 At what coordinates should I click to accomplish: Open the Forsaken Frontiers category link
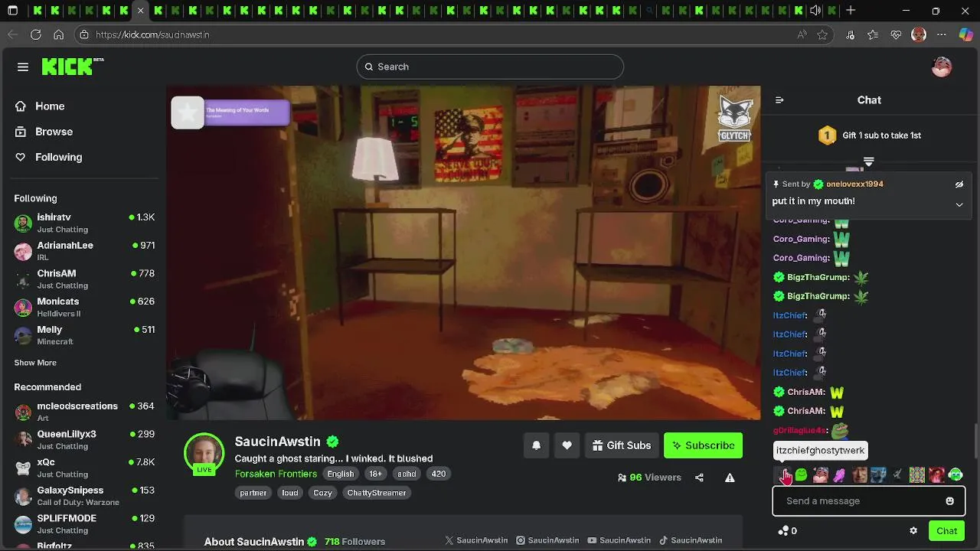coord(276,474)
